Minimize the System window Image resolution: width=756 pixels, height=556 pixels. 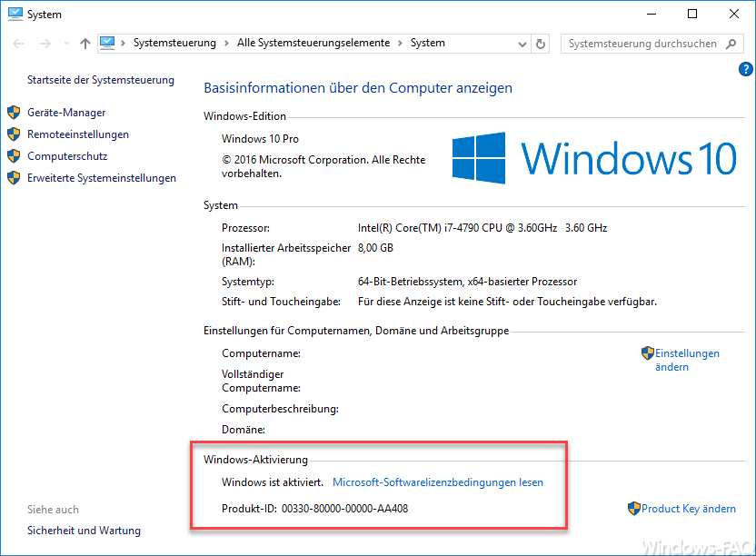[652, 14]
